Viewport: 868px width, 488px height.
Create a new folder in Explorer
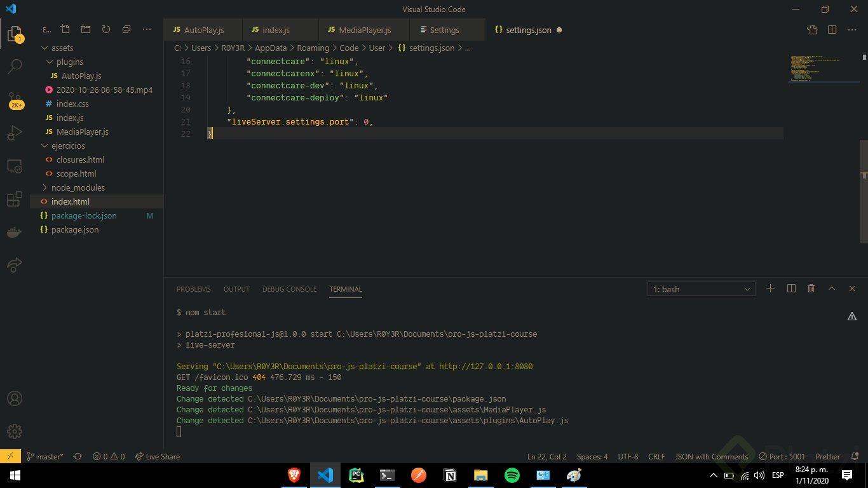click(x=85, y=29)
